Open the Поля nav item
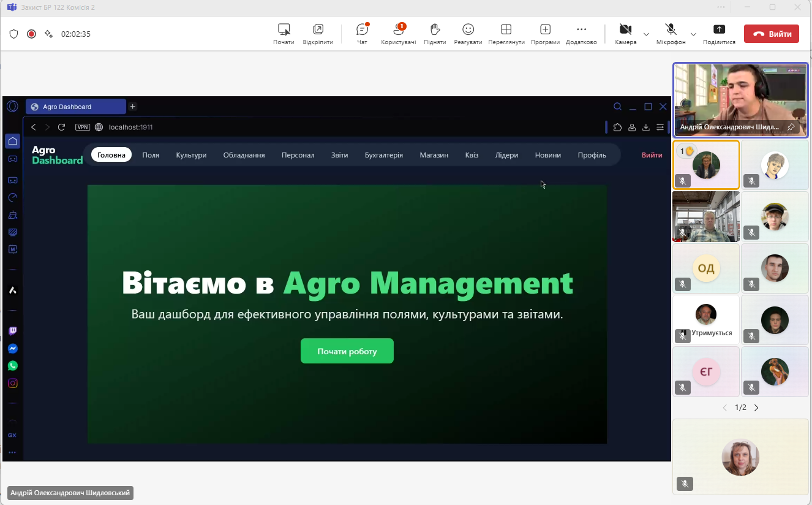The width and height of the screenshot is (812, 505). point(151,155)
